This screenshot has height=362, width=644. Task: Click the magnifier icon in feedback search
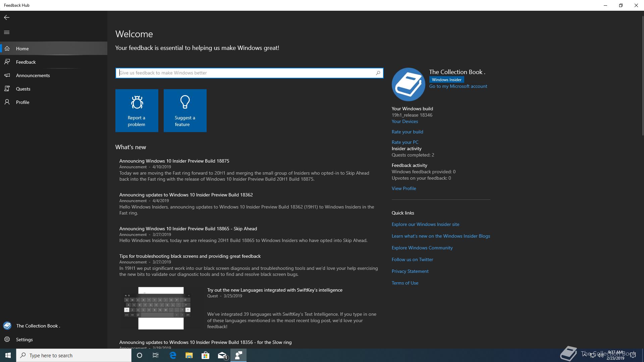(x=378, y=73)
